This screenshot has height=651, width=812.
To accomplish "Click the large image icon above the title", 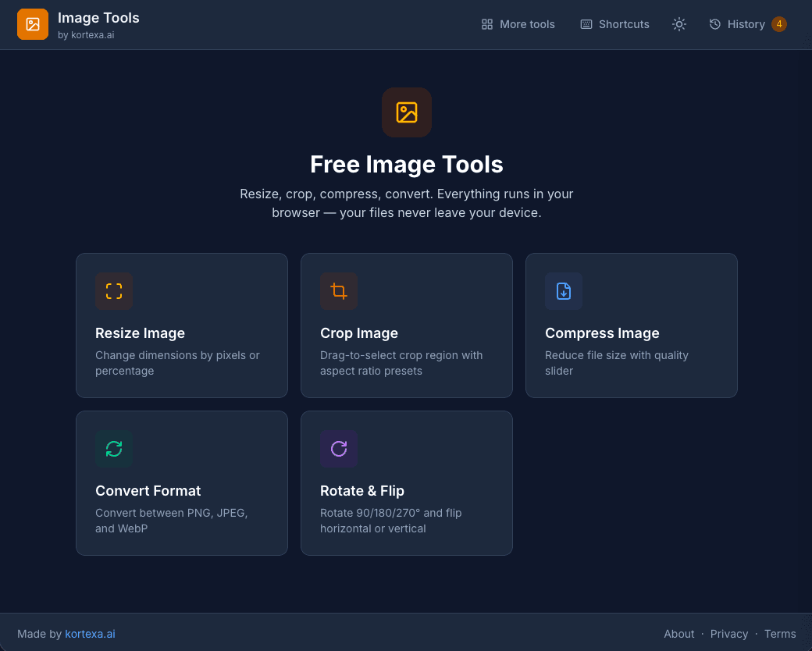I will [406, 112].
